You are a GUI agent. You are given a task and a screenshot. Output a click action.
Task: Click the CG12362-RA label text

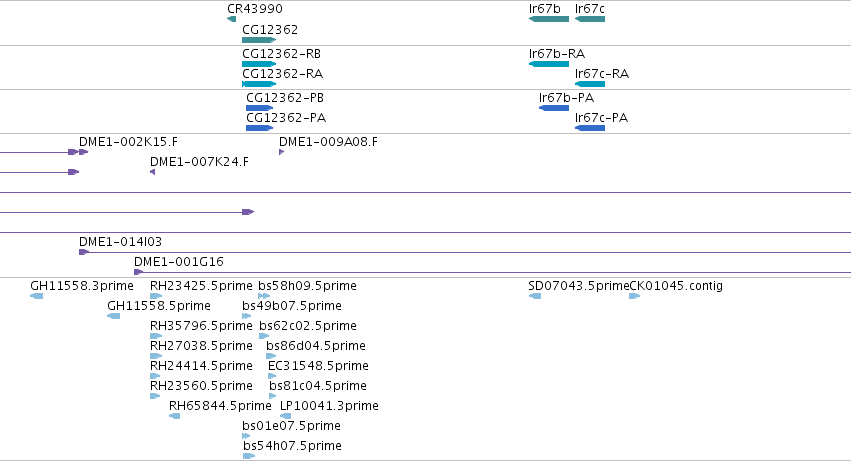(282, 73)
